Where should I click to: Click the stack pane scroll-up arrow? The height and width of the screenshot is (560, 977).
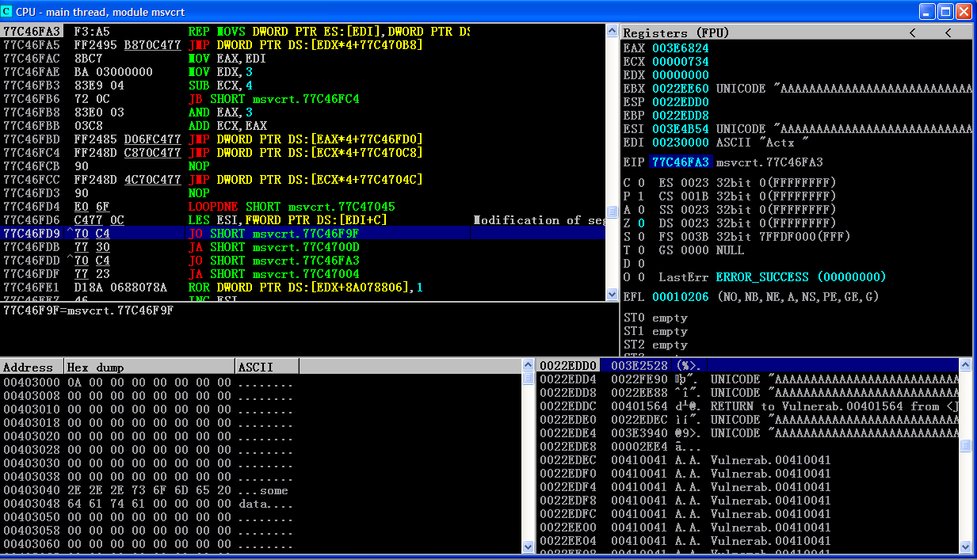[x=965, y=365]
